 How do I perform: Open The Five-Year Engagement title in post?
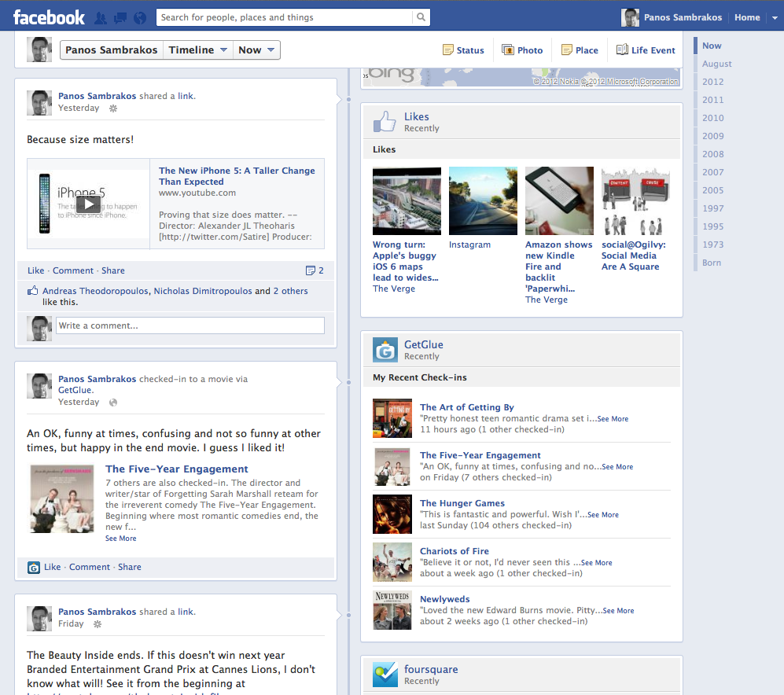(176, 469)
